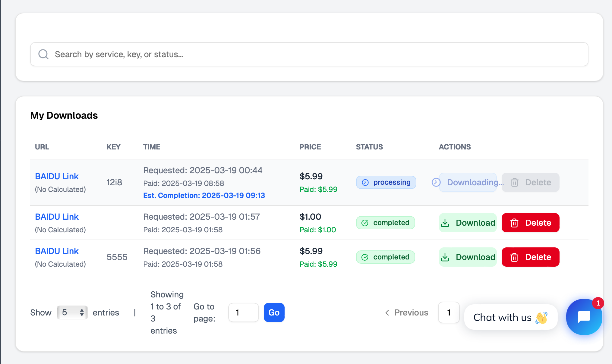Click the search magnifier icon

tap(43, 54)
